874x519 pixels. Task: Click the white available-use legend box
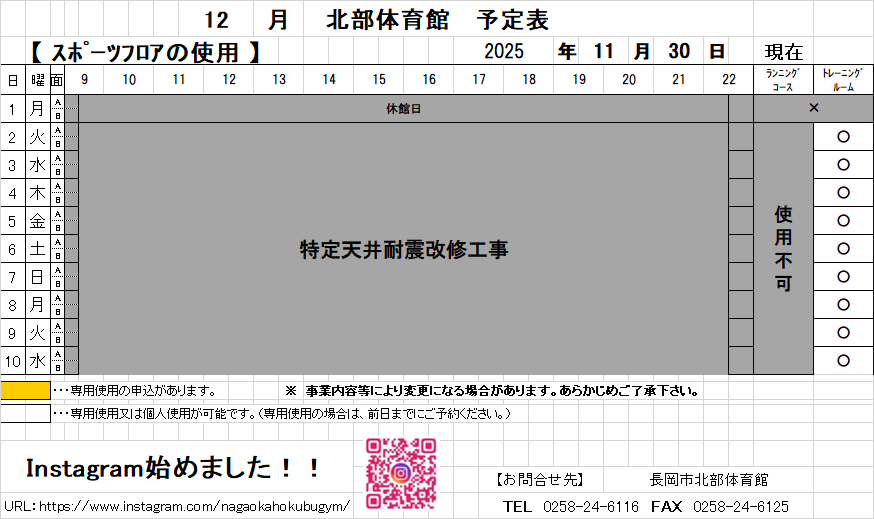tap(25, 413)
